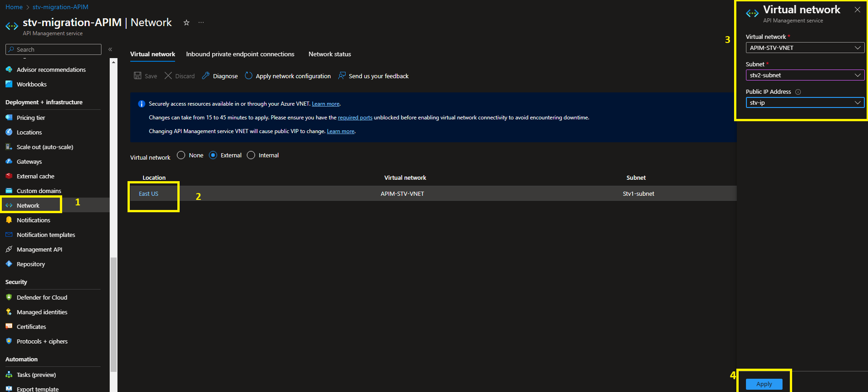Click the Discard toolbar button
Image resolution: width=868 pixels, height=392 pixels.
(x=180, y=76)
